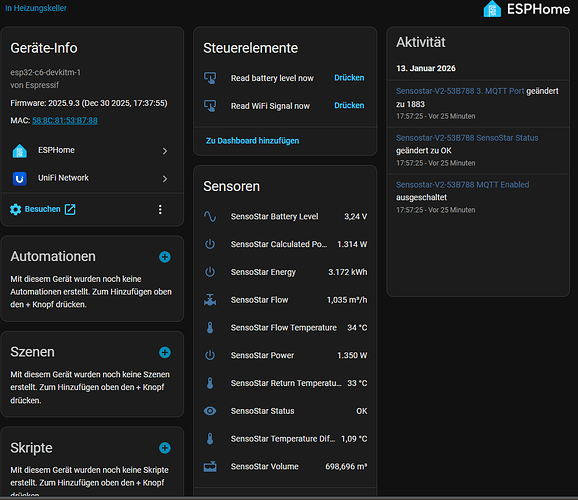Click the Read battery level now button icon

pyautogui.click(x=210, y=78)
